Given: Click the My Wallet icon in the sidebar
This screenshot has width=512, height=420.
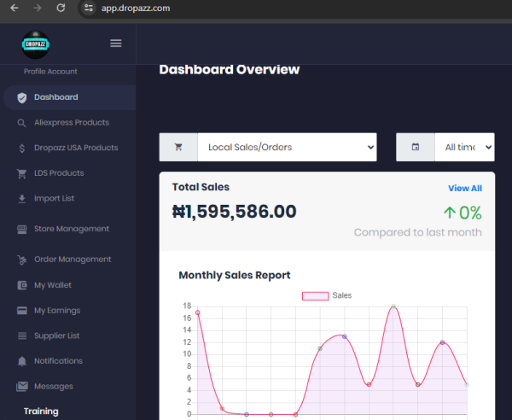Looking at the screenshot, I should [x=21, y=285].
